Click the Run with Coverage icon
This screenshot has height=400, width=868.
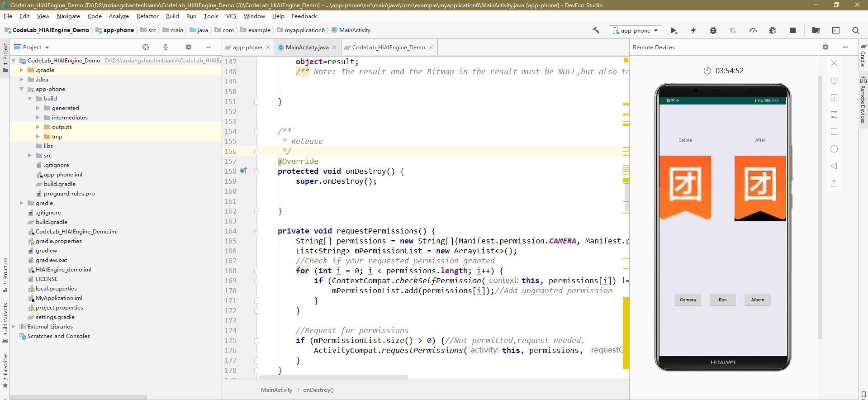tap(733, 30)
